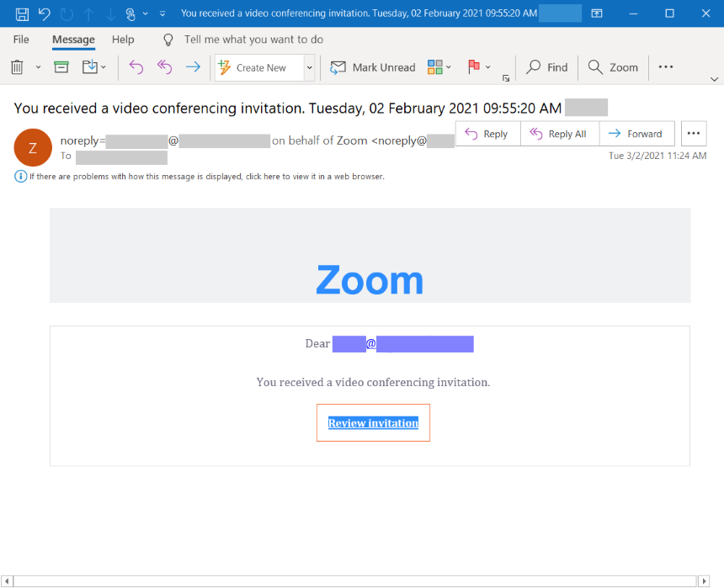Click the ribbon Reply All icon

(164, 67)
